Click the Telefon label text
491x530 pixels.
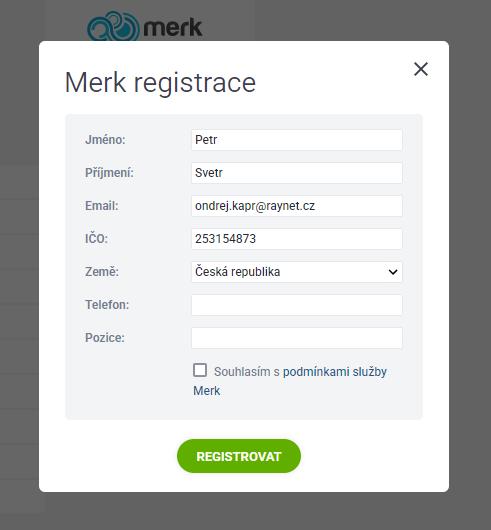[x=107, y=305]
